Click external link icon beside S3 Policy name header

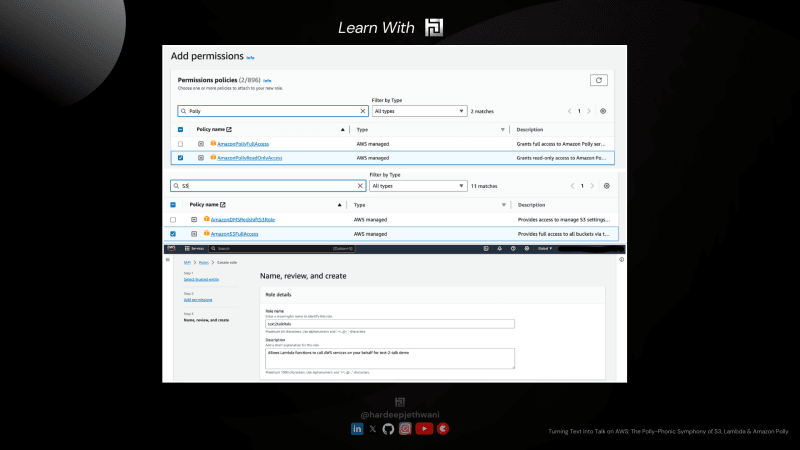[x=222, y=205]
